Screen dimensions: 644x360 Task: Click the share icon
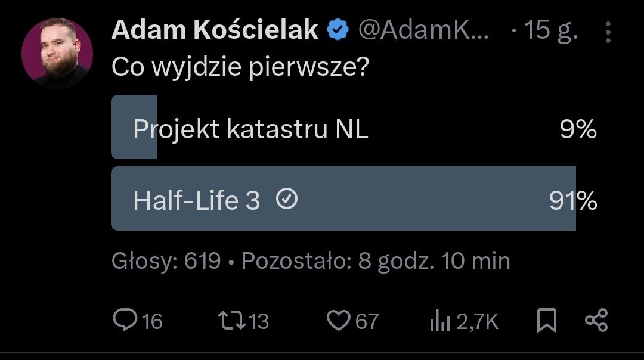tap(596, 321)
